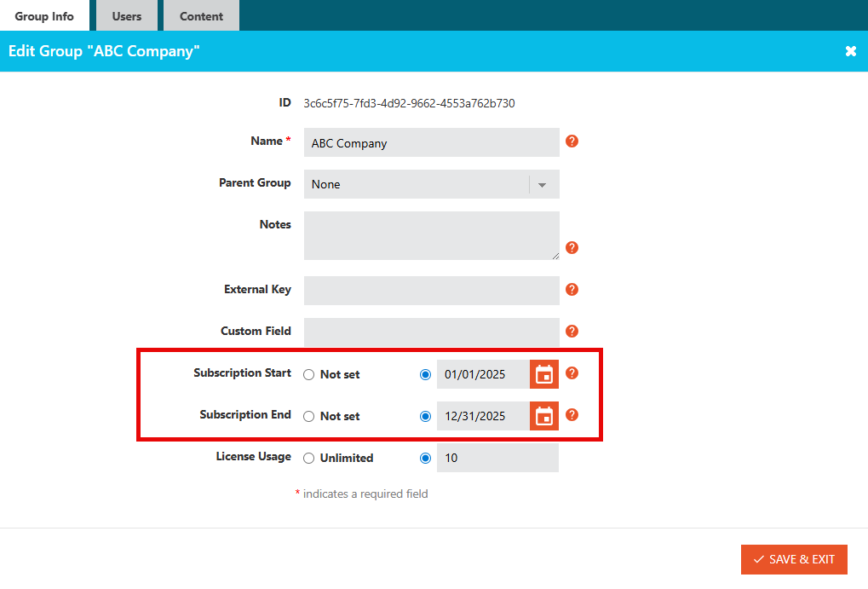Expand the Parent Group dropdown arrow
The height and width of the screenshot is (589, 868).
point(542,185)
